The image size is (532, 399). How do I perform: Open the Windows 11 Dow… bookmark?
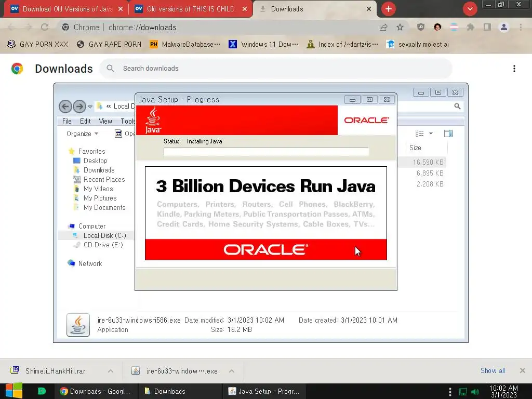point(263,45)
